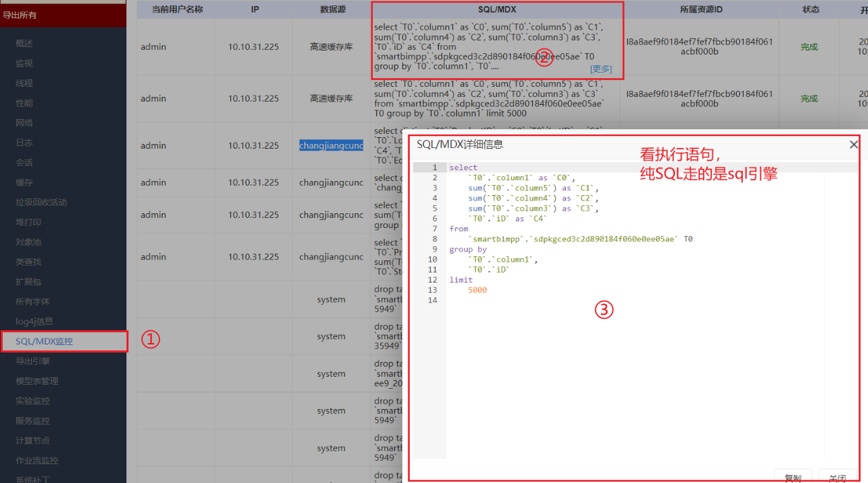The image size is (868, 483).
Task: Close the SQL/MDX详细信息 dialog with X
Action: 853,144
